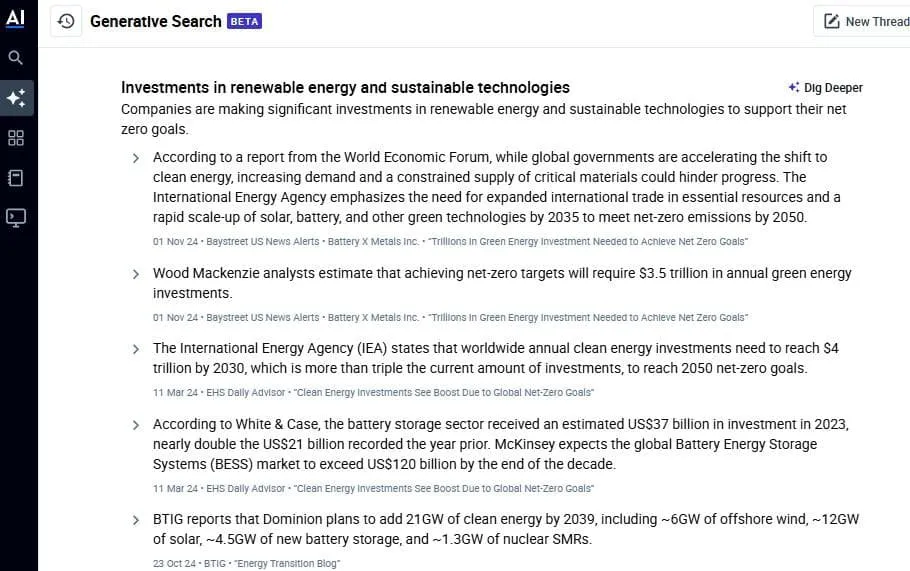Open Wood Mackenzie item's Baystreet source citation
This screenshot has height=571, width=910.
[263, 318]
